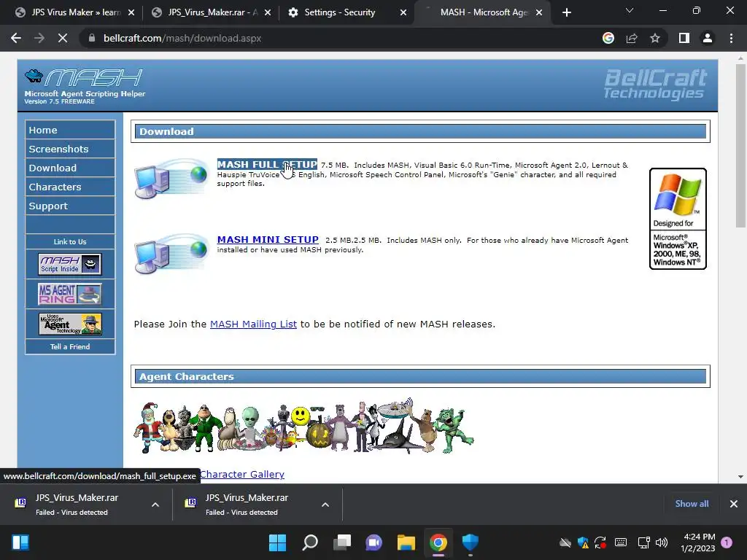Click the Uses Microsoft Agent Technology badge
The width and height of the screenshot is (747, 560).
70,324
